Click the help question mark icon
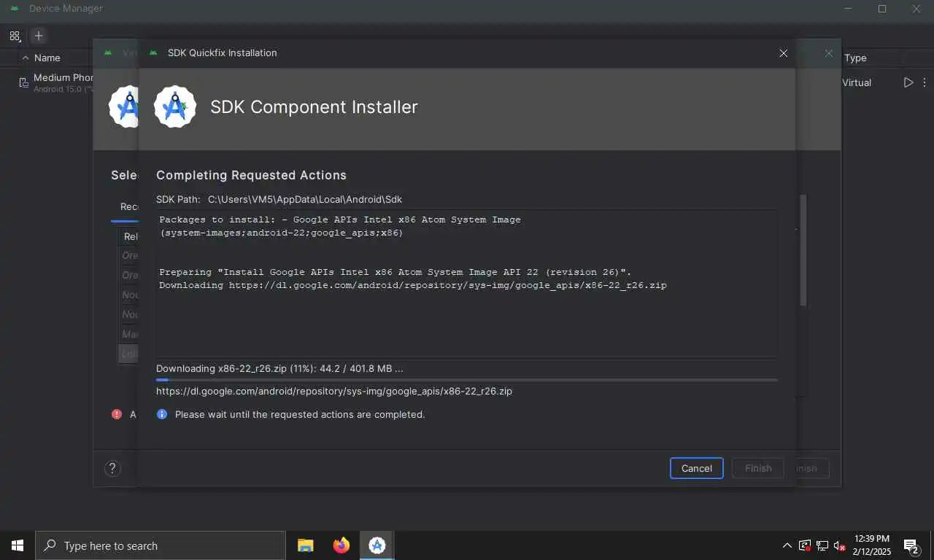The image size is (934, 560). 112,468
